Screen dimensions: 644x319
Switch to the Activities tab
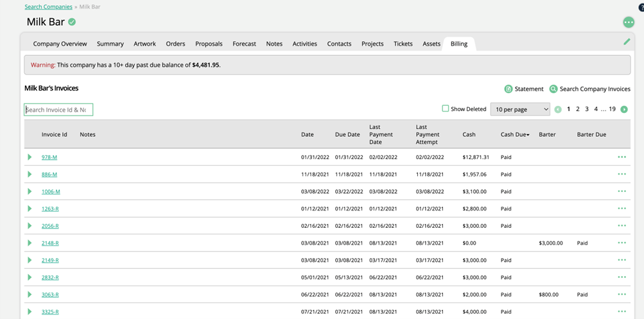pyautogui.click(x=305, y=44)
